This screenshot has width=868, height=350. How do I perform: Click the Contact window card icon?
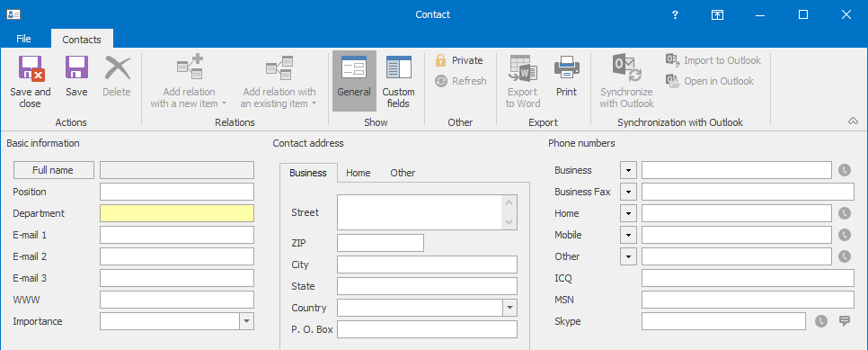coord(13,15)
